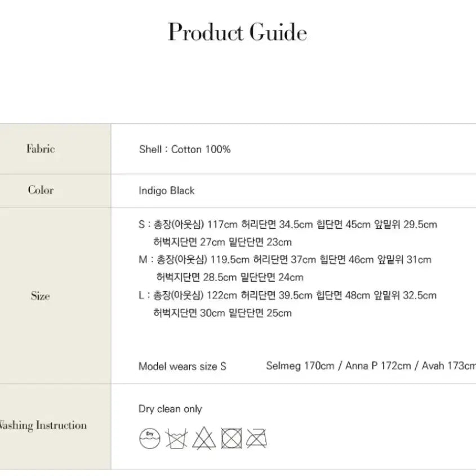Click the Selmeg 170cm model height text
Viewport: 476px width, 476px height.
pos(300,366)
